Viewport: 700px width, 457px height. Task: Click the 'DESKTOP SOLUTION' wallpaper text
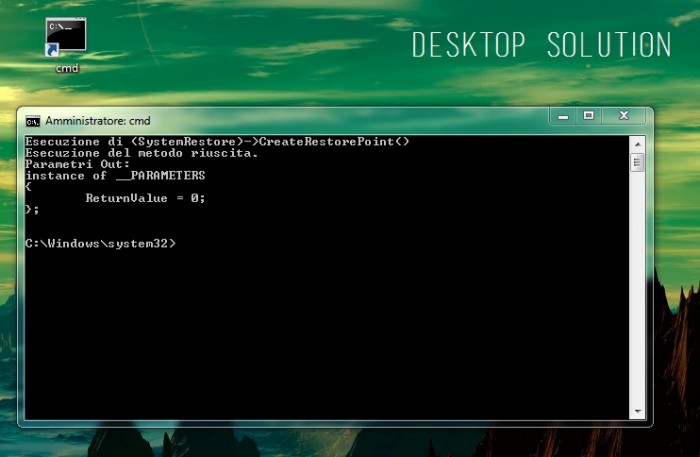[x=541, y=45]
